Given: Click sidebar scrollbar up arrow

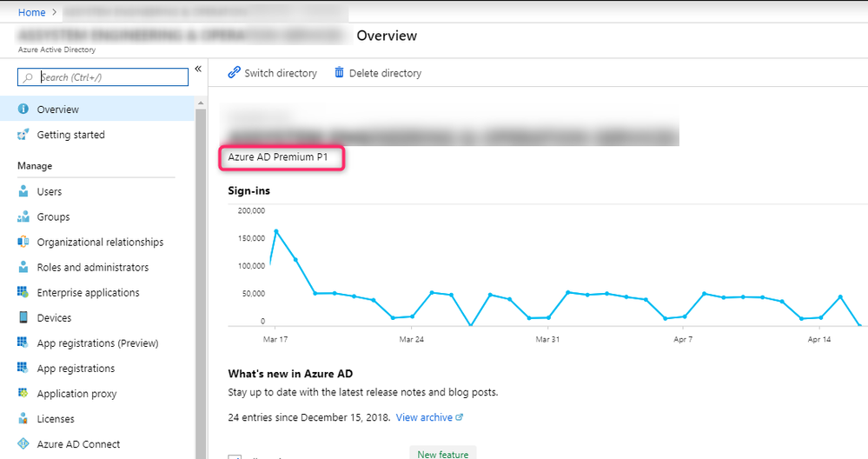Looking at the screenshot, I should (x=201, y=103).
